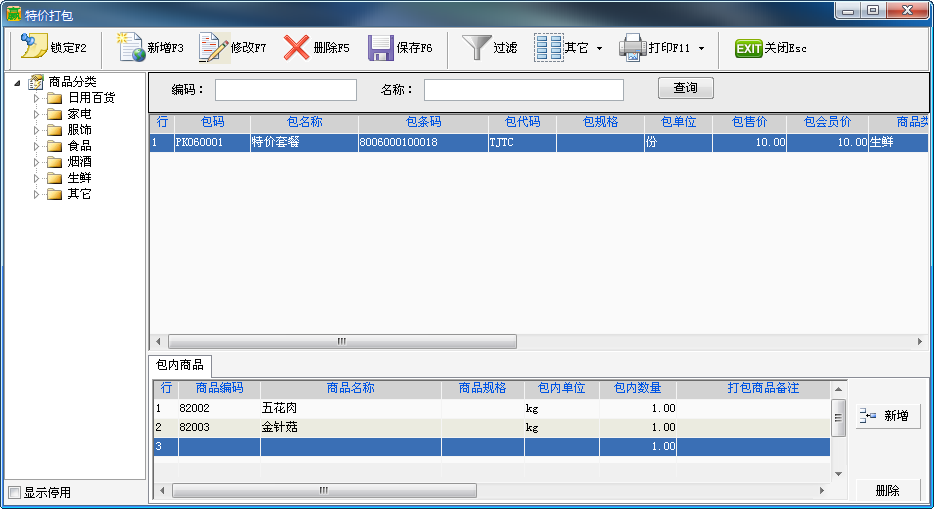Screen dimensions: 934x509
Task: Expand the 日用百货 tree node
Action: [37, 98]
